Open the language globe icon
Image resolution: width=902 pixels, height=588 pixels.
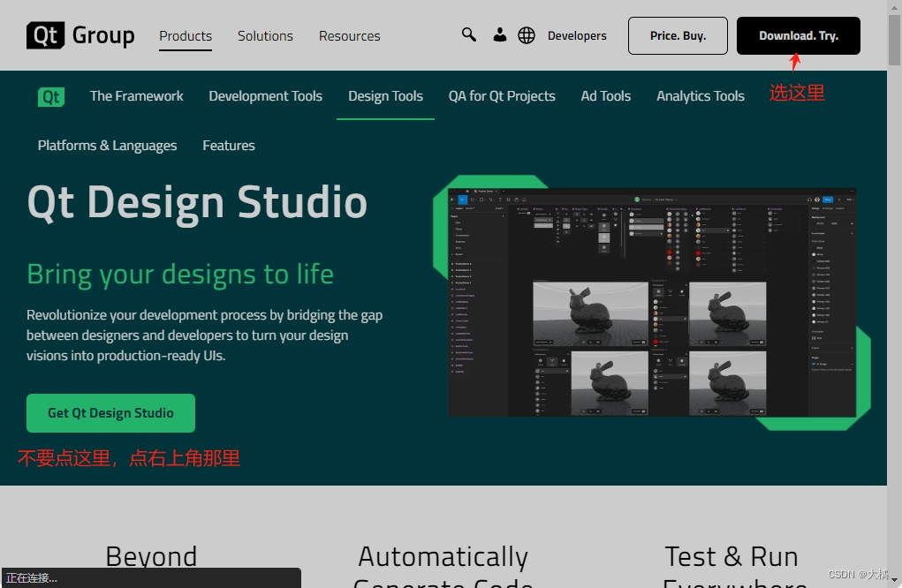(x=527, y=35)
